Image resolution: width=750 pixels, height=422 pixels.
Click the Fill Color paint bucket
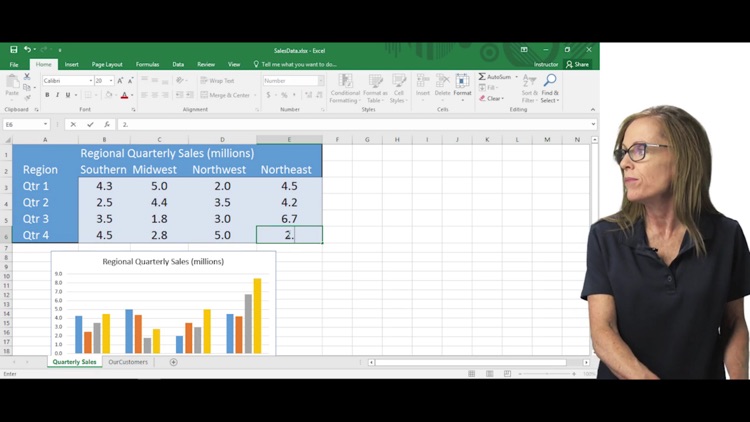pos(109,95)
